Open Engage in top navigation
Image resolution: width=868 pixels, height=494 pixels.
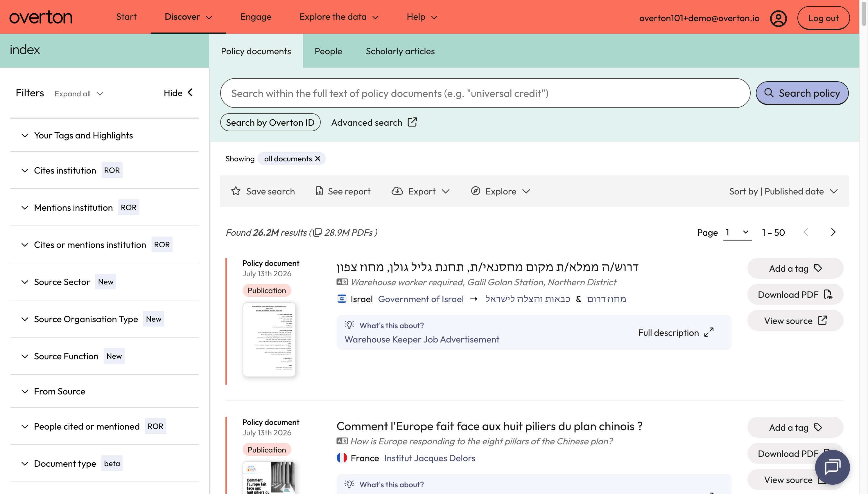tap(256, 17)
